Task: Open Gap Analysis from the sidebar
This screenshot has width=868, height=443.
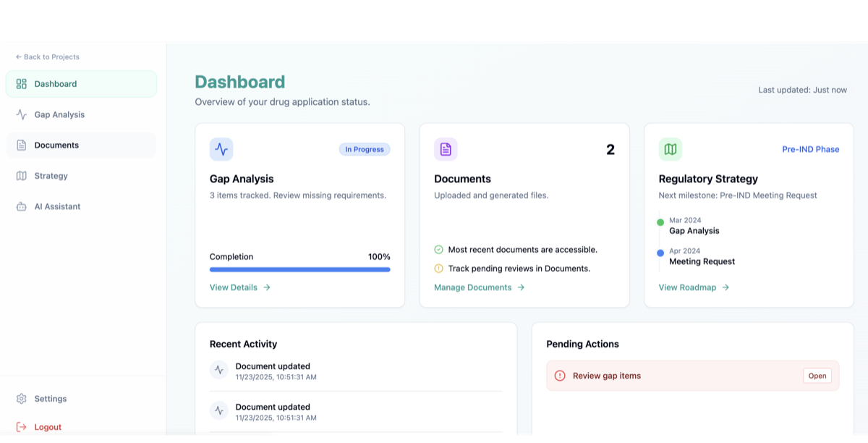Action: pos(59,114)
